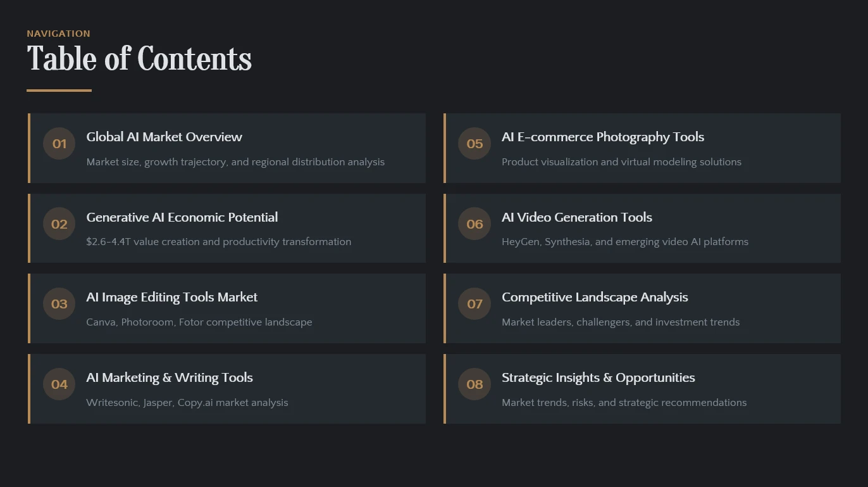
Task: Click the 06 number badge
Action: click(474, 224)
